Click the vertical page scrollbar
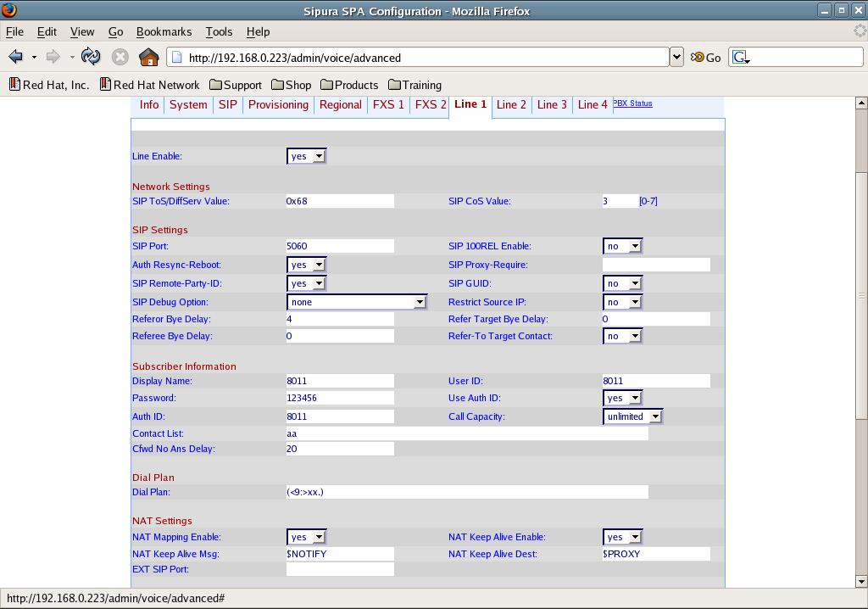 [861, 296]
